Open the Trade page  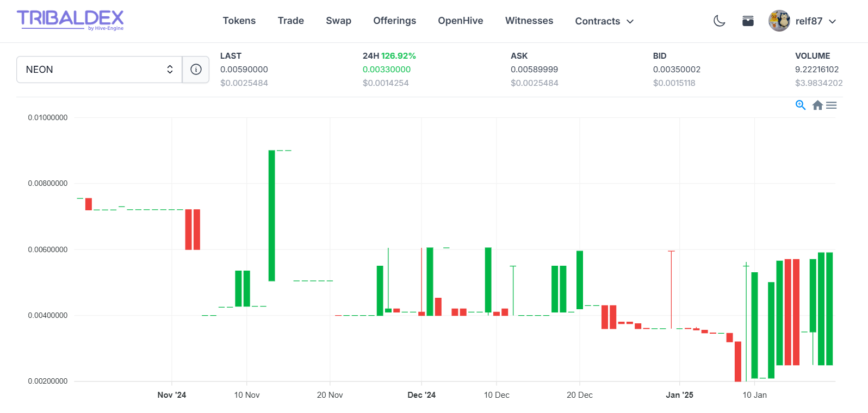(290, 21)
